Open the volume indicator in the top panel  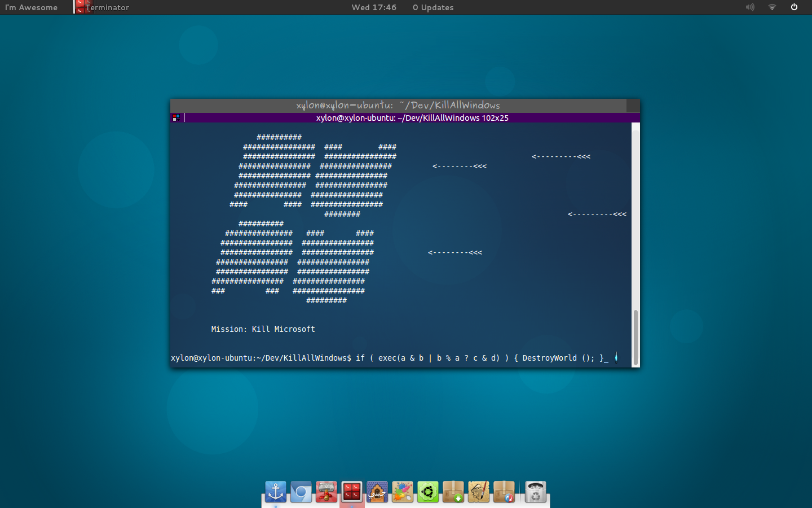(750, 7)
